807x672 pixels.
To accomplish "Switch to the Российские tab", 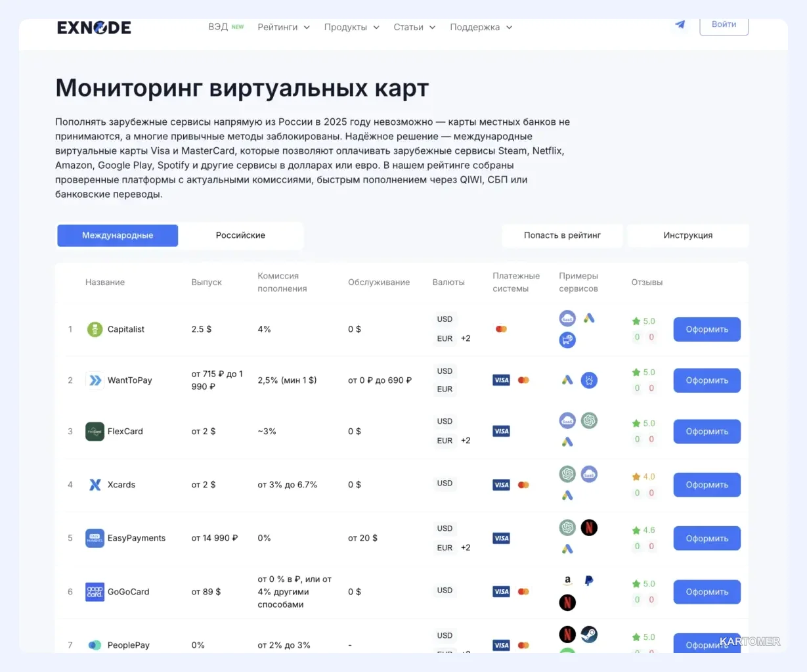I will coord(240,235).
